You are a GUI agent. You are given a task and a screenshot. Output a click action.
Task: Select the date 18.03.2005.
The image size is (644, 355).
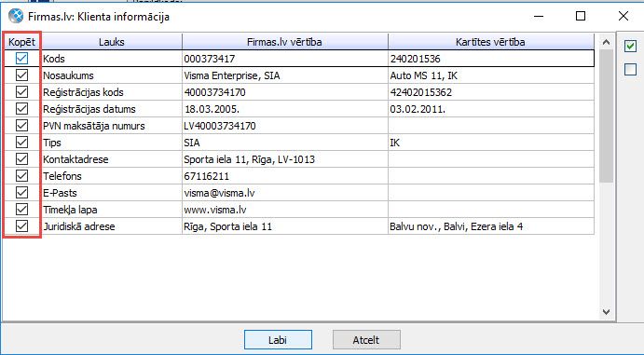[212, 109]
